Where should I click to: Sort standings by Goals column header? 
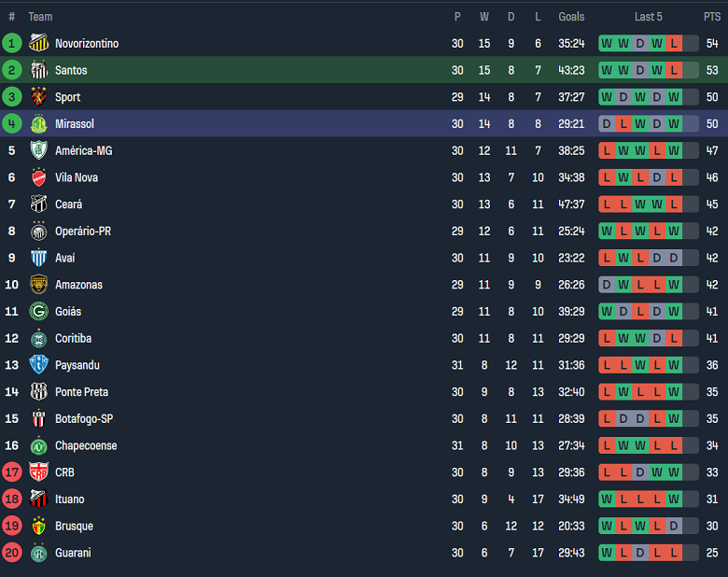571,17
